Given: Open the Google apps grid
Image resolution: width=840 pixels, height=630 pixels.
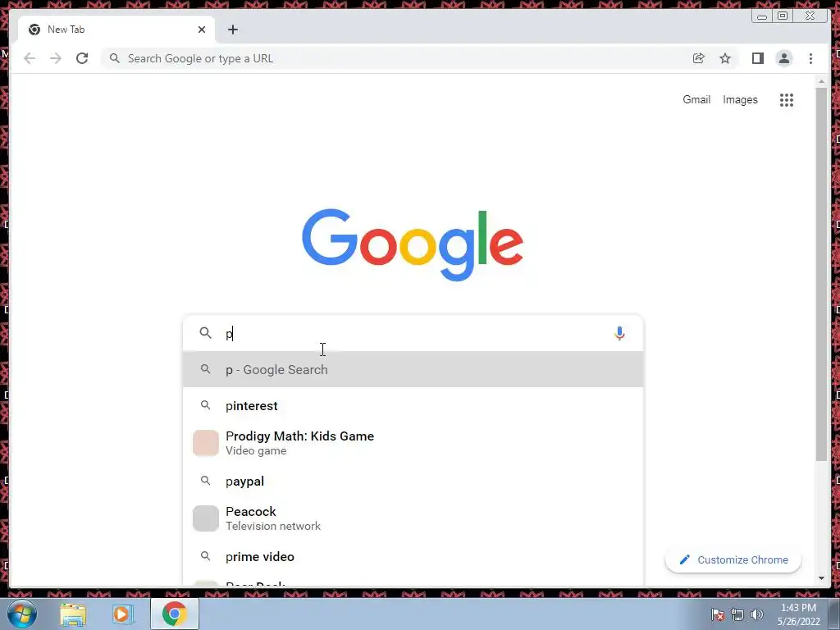Looking at the screenshot, I should [x=787, y=99].
